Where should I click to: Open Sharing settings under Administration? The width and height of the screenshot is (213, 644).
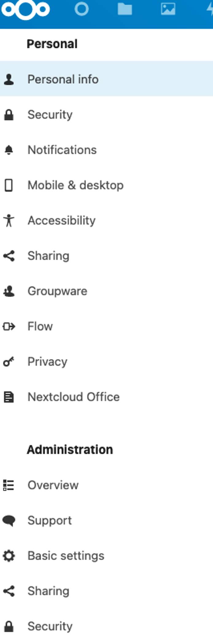pos(48,591)
